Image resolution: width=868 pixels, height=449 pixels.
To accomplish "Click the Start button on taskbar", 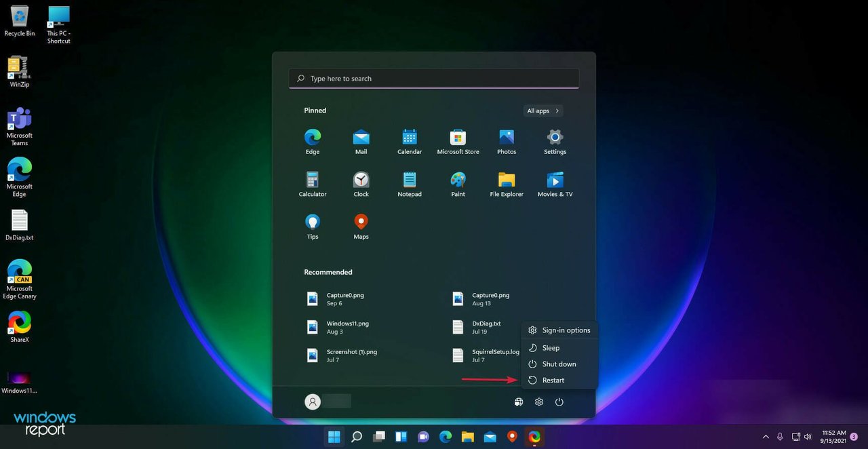I will pyautogui.click(x=334, y=437).
